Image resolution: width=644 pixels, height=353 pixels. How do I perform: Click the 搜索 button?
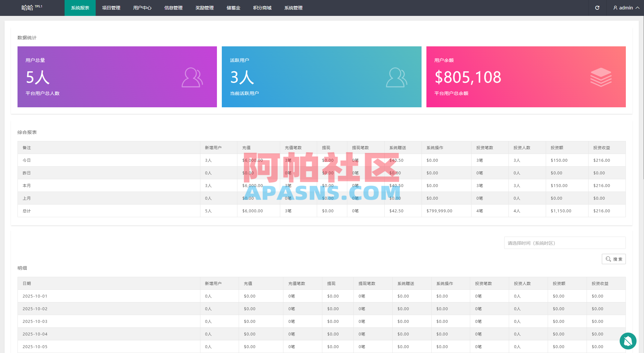614,259
